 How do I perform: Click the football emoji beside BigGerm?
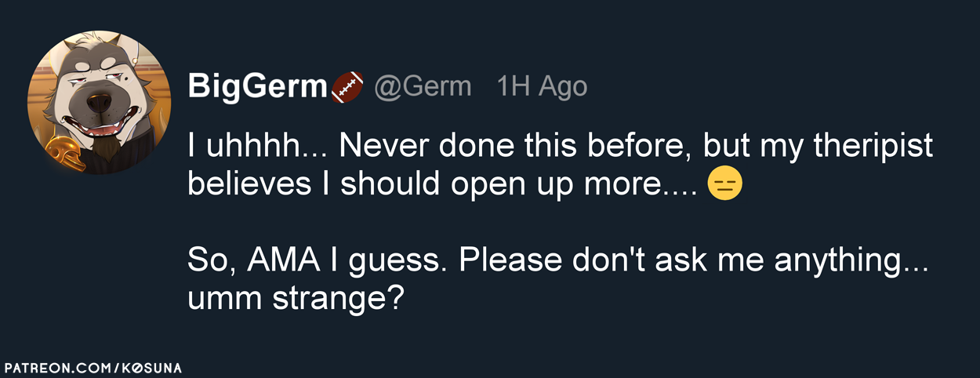[x=348, y=88]
